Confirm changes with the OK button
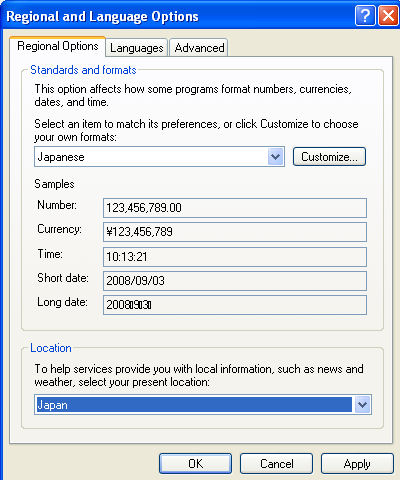This screenshot has width=400, height=480. click(195, 464)
